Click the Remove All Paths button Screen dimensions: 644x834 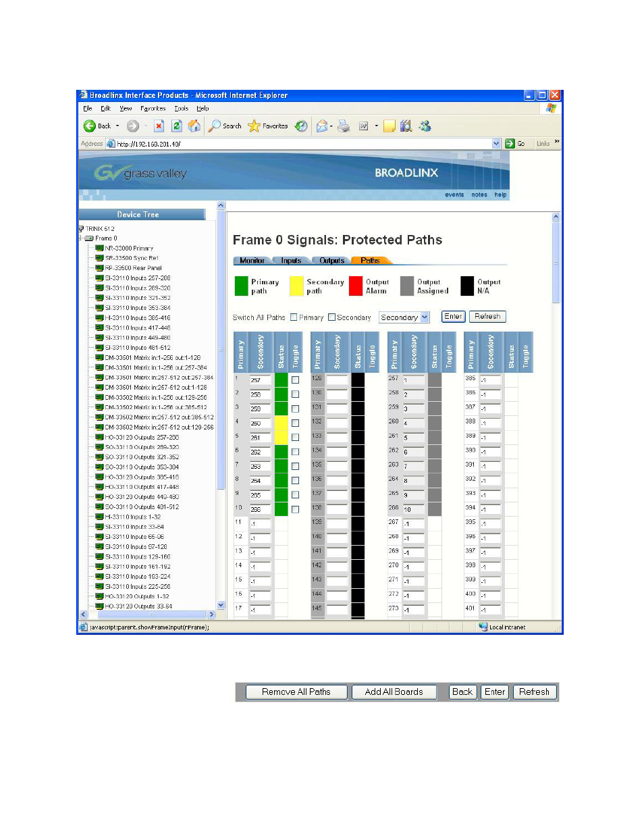pyautogui.click(x=296, y=692)
